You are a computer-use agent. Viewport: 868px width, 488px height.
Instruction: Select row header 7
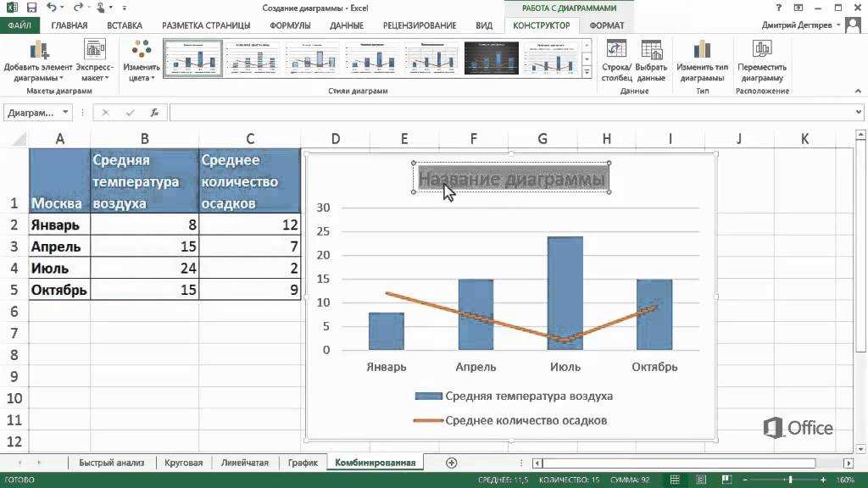(14, 334)
